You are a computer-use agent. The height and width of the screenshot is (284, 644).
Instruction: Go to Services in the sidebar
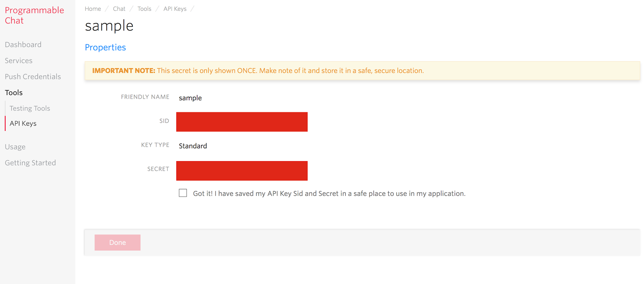(x=19, y=61)
